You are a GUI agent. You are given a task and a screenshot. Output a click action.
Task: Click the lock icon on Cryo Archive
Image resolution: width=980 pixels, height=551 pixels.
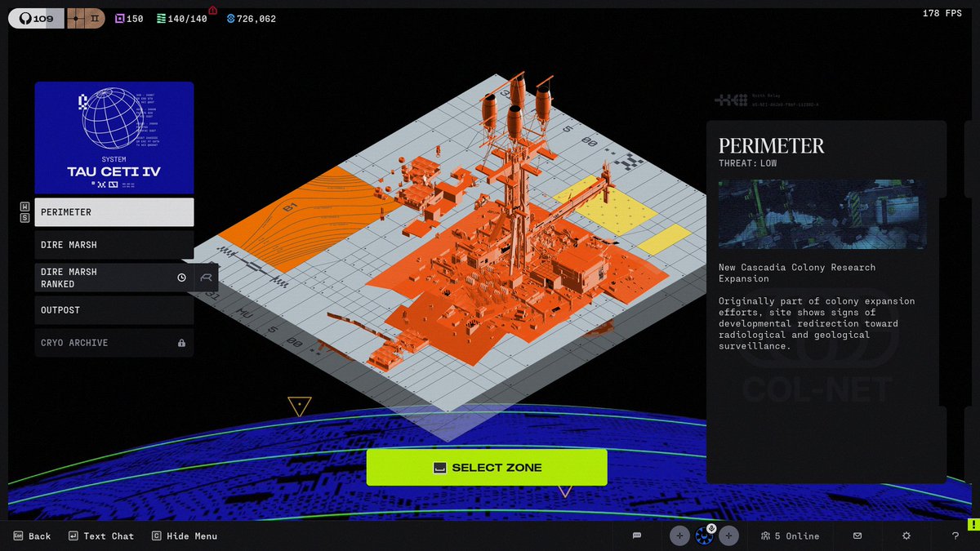pos(181,343)
